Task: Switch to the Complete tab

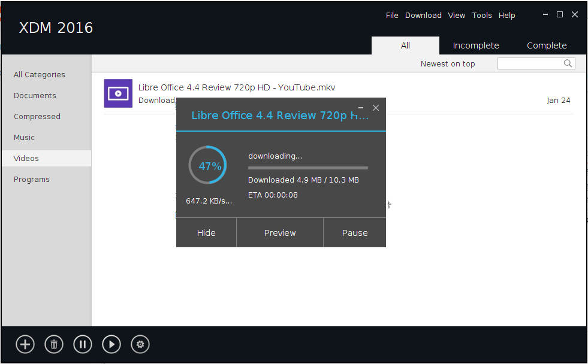Action: tap(547, 45)
